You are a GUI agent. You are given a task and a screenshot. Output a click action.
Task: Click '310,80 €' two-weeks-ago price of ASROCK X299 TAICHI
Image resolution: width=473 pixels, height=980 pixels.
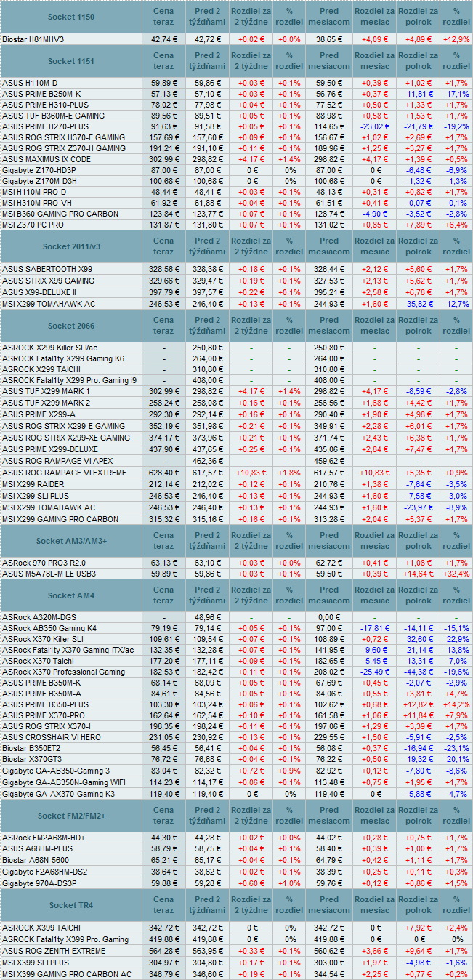pos(207,369)
